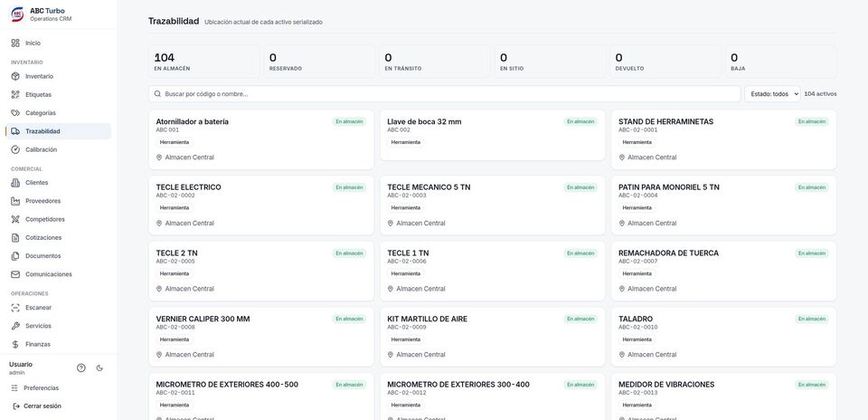Click the 104 En Almacén stat card
Viewport: 868px width, 420px height.
204,62
